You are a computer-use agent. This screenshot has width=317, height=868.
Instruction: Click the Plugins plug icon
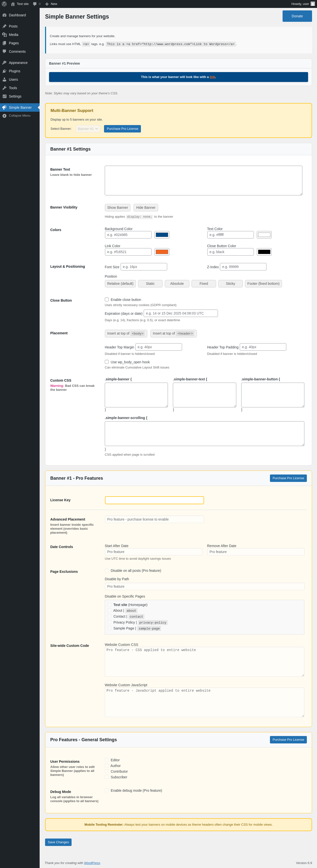pos(4,71)
